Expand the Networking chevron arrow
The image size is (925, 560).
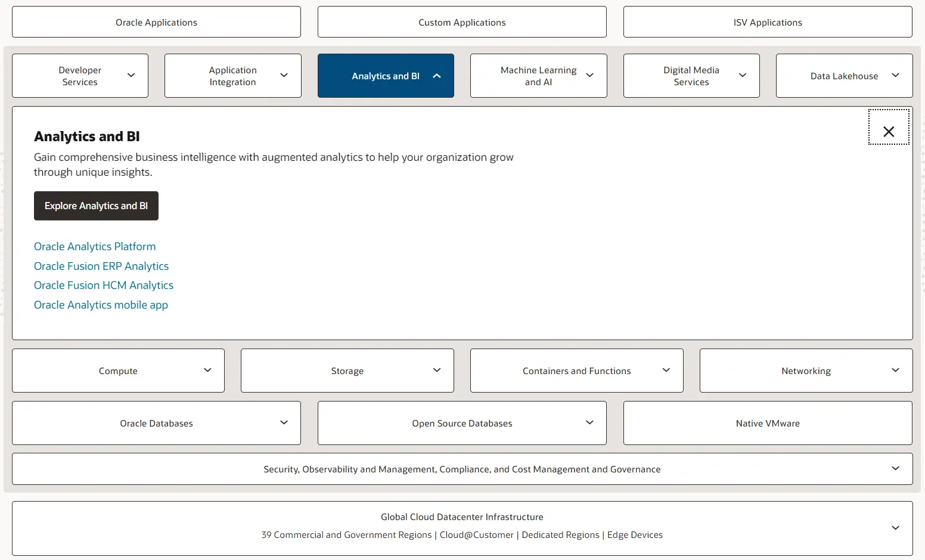coord(895,370)
